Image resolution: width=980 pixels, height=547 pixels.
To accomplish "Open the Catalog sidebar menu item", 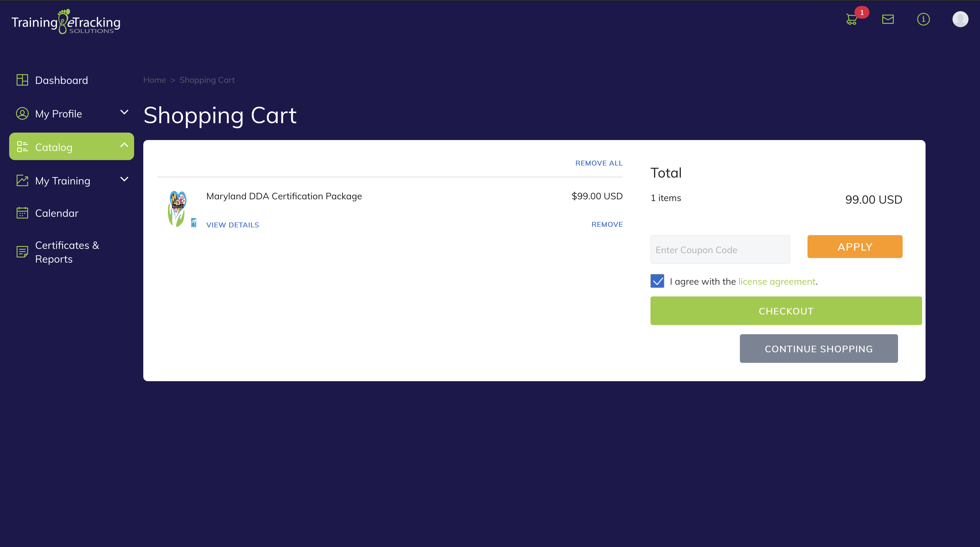I will click(54, 147).
